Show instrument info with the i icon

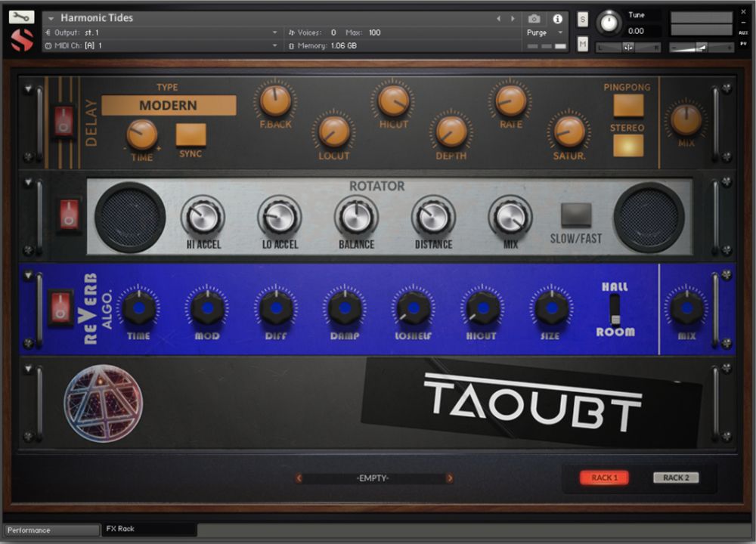coord(558,19)
